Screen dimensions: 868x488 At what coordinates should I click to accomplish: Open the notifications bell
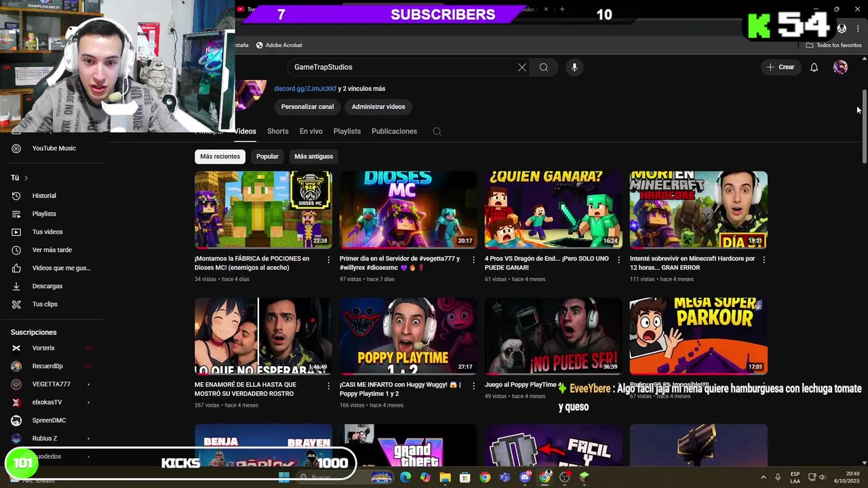click(814, 67)
